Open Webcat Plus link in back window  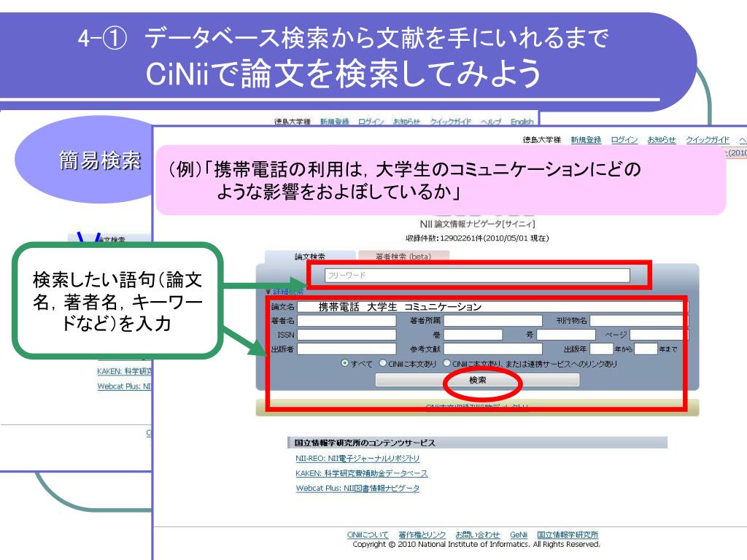pos(124,386)
